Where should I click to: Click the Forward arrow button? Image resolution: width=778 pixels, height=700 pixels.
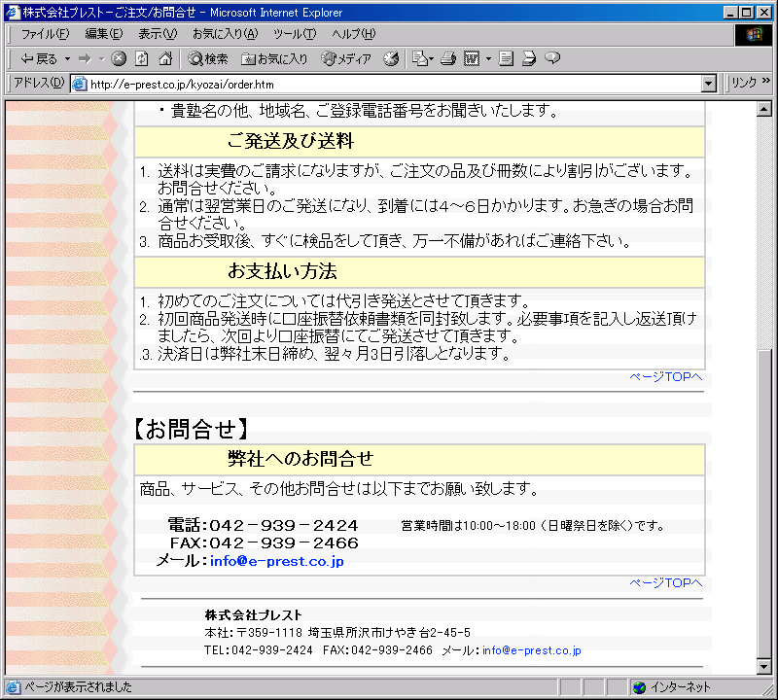(85, 59)
